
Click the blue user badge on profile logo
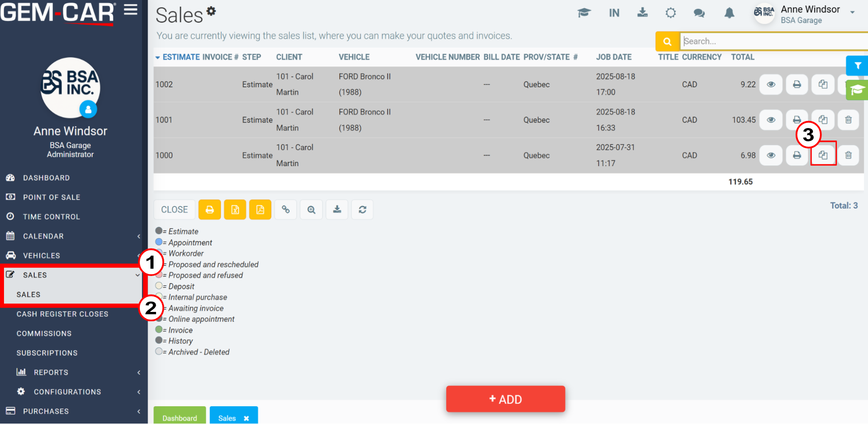[88, 109]
